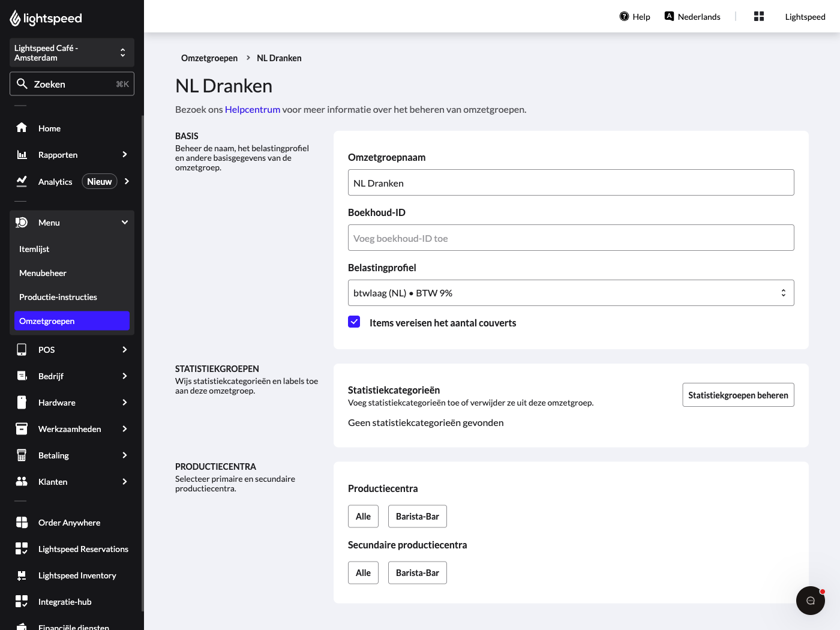Click the Rapporten bar chart icon
Image resolution: width=840 pixels, height=630 pixels.
coord(22,154)
